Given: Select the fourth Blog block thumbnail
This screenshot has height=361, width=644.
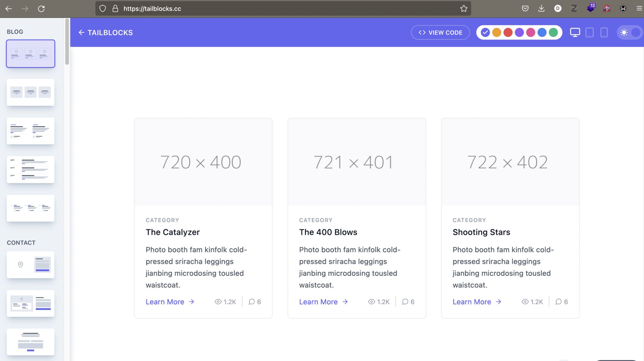Looking at the screenshot, I should point(31,169).
